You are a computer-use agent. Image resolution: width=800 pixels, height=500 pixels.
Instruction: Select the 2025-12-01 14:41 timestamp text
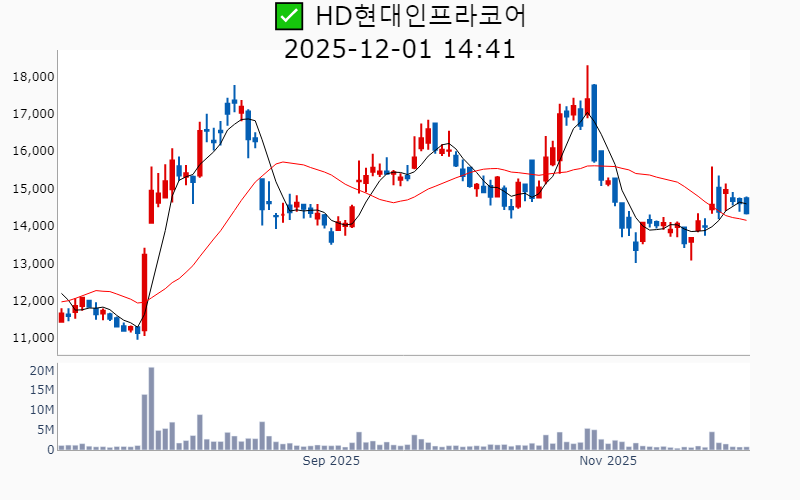coord(400,48)
